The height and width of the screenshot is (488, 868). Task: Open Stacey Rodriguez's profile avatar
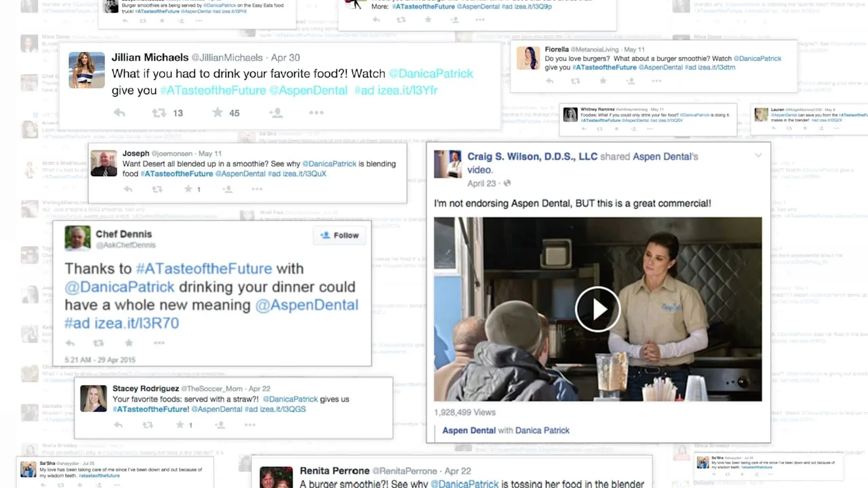click(94, 399)
